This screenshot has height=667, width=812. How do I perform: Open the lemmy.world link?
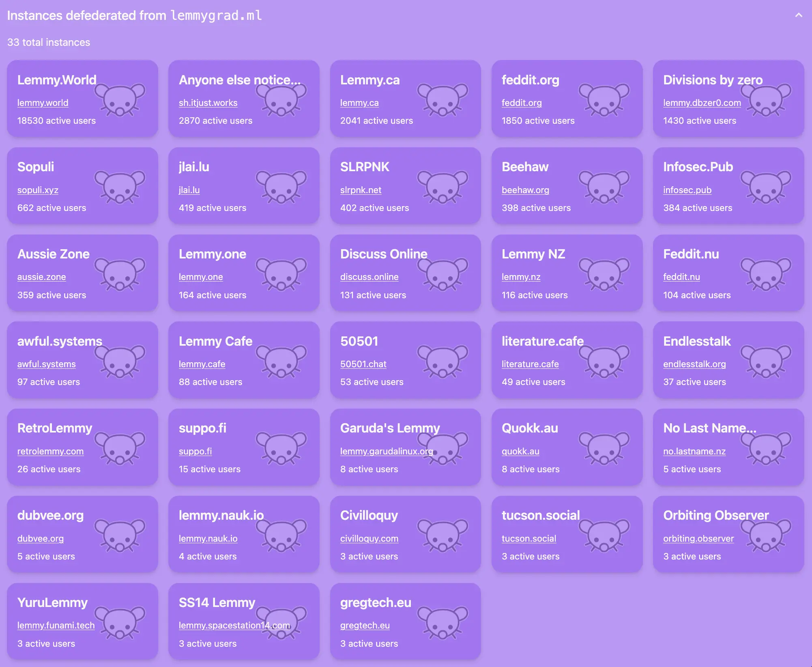point(43,103)
